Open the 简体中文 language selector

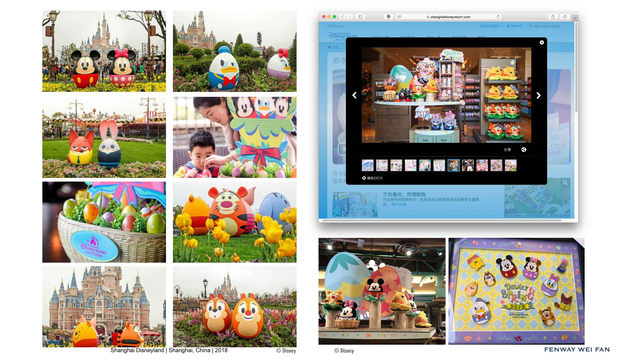515,26
